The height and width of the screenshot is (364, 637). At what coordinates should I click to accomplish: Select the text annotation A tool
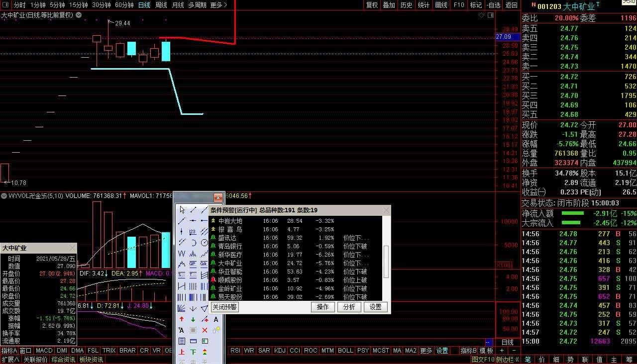pos(216,319)
